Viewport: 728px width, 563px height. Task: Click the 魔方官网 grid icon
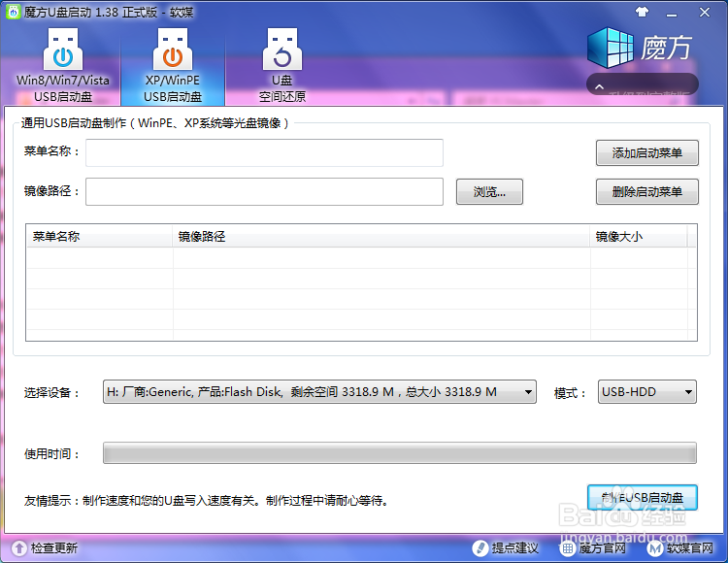pos(568,548)
